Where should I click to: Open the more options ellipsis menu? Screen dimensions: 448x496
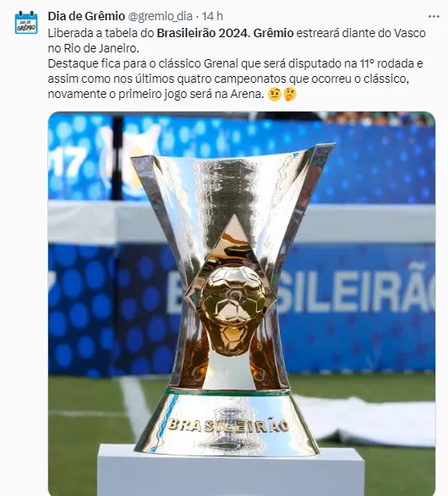434,16
